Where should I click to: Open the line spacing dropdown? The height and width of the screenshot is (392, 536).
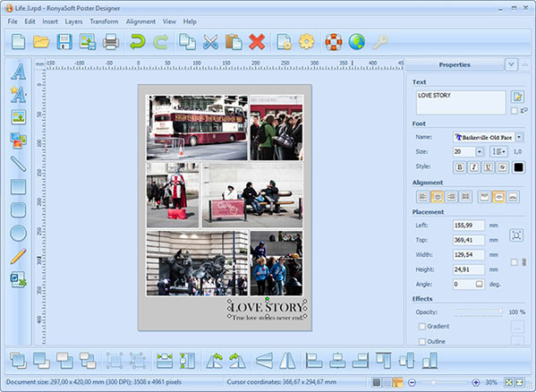pos(498,151)
